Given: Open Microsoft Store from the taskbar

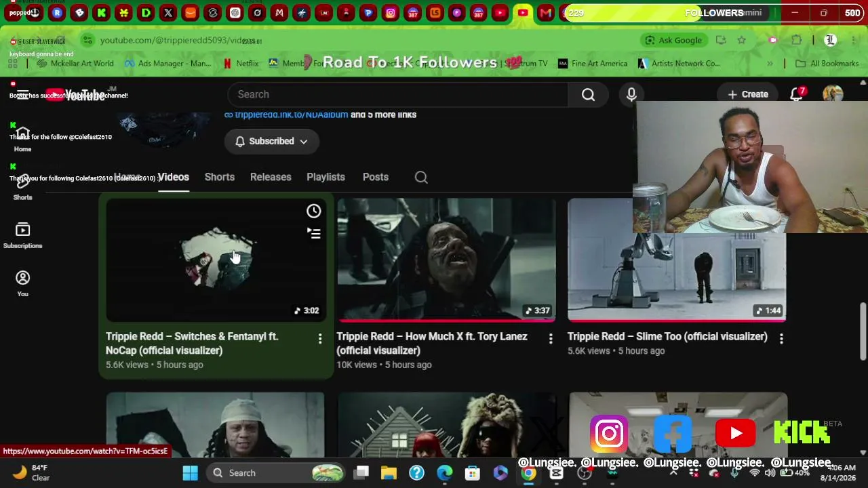Looking at the screenshot, I should (x=473, y=472).
